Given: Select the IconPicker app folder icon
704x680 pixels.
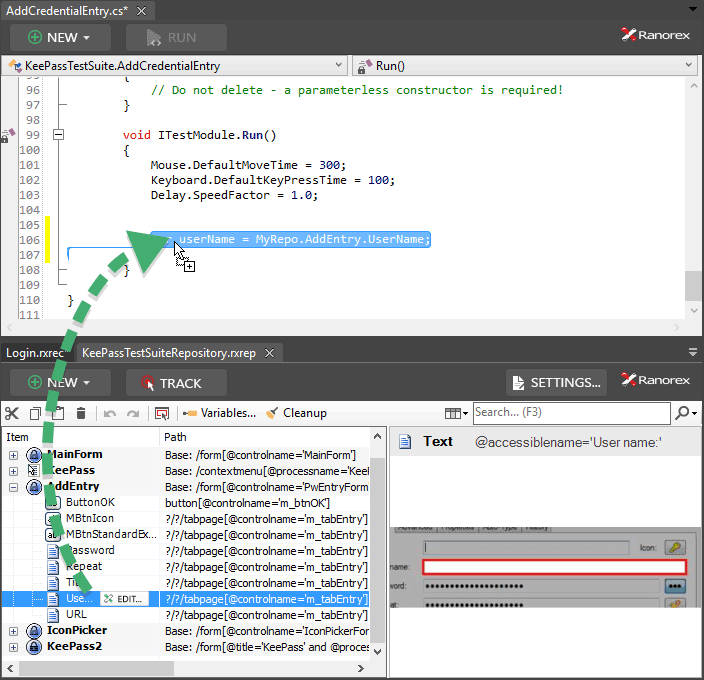Looking at the screenshot, I should (x=34, y=631).
